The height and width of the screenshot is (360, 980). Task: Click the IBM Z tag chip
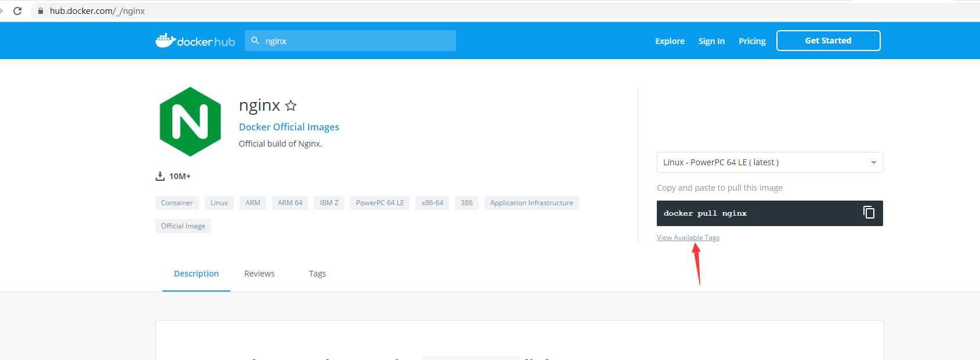329,203
